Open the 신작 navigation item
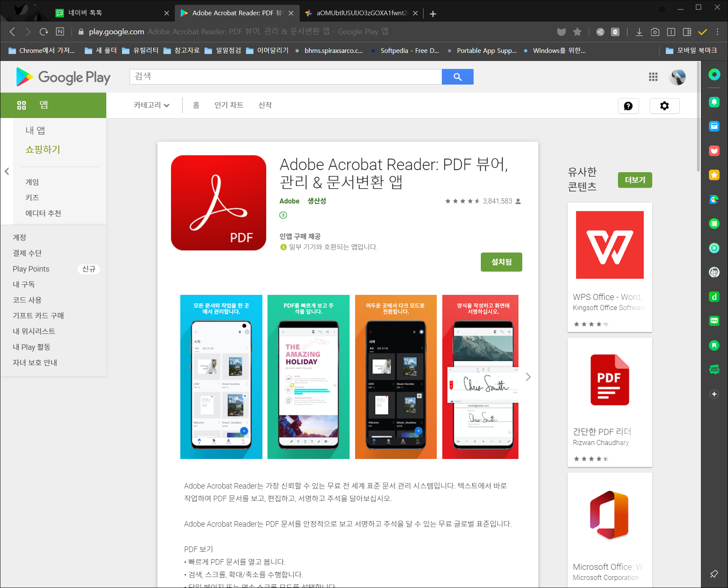 [265, 105]
